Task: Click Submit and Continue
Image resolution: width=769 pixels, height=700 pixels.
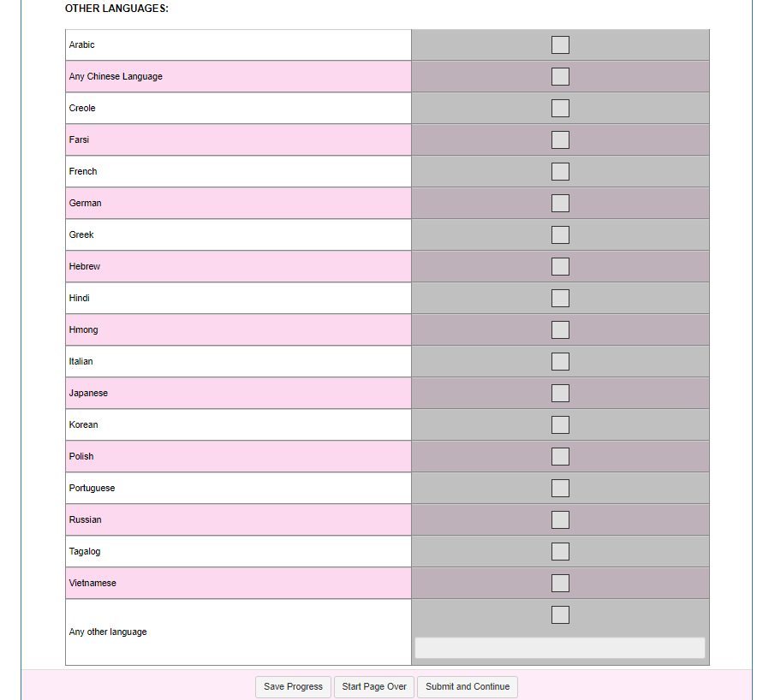Action: pos(468,686)
